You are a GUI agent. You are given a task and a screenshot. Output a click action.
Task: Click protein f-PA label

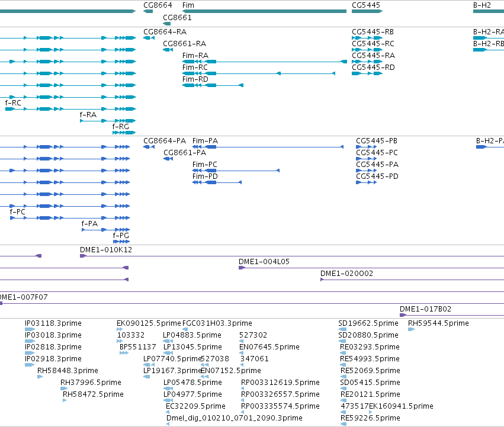[x=89, y=224]
